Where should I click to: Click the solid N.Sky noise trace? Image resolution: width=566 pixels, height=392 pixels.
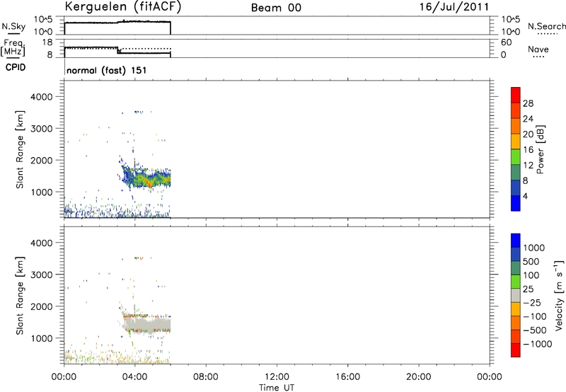(117, 23)
